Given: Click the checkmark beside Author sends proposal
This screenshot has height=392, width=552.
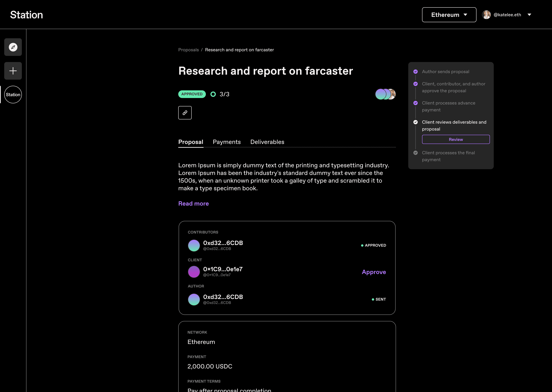Looking at the screenshot, I should (416, 72).
